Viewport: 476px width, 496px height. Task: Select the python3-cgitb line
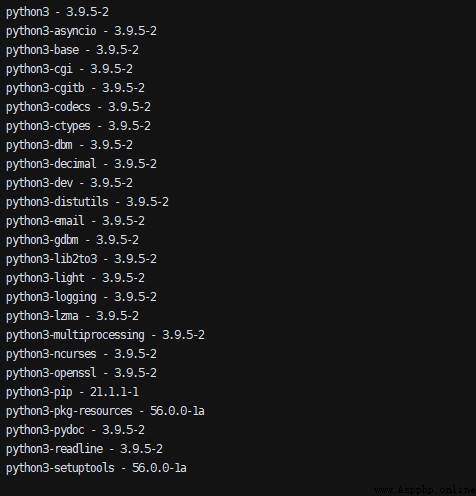point(75,89)
